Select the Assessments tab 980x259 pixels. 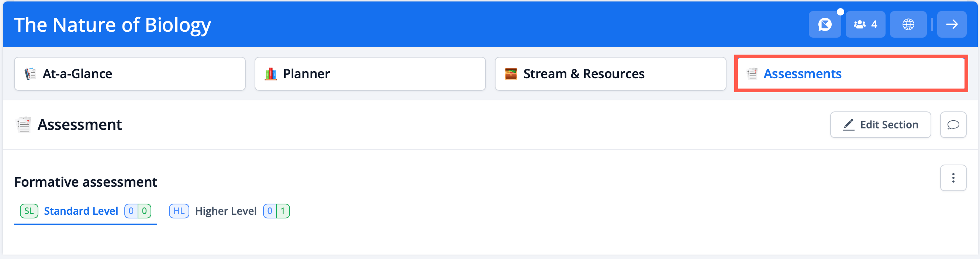coord(850,74)
